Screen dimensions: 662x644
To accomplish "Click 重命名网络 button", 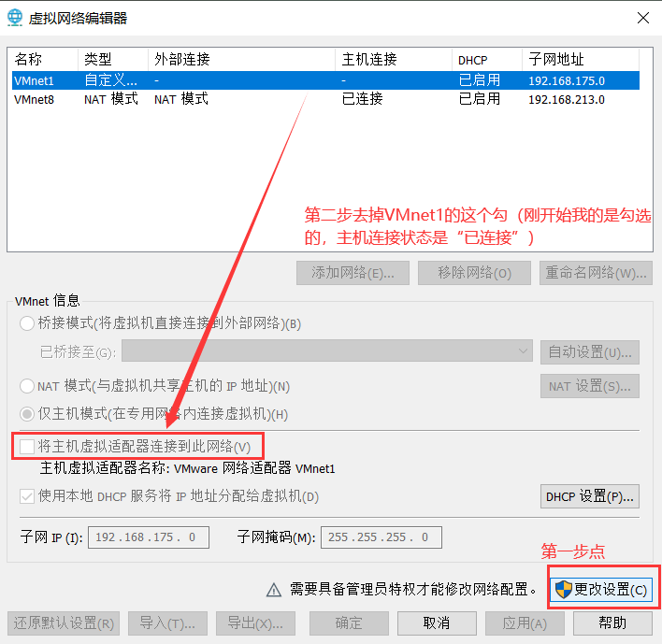I will coord(597,273).
